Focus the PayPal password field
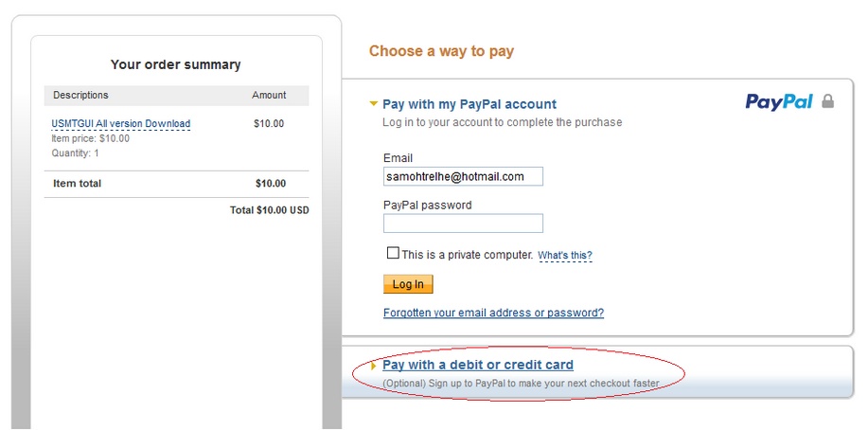Image resolution: width=868 pixels, height=430 pixels. [463, 224]
